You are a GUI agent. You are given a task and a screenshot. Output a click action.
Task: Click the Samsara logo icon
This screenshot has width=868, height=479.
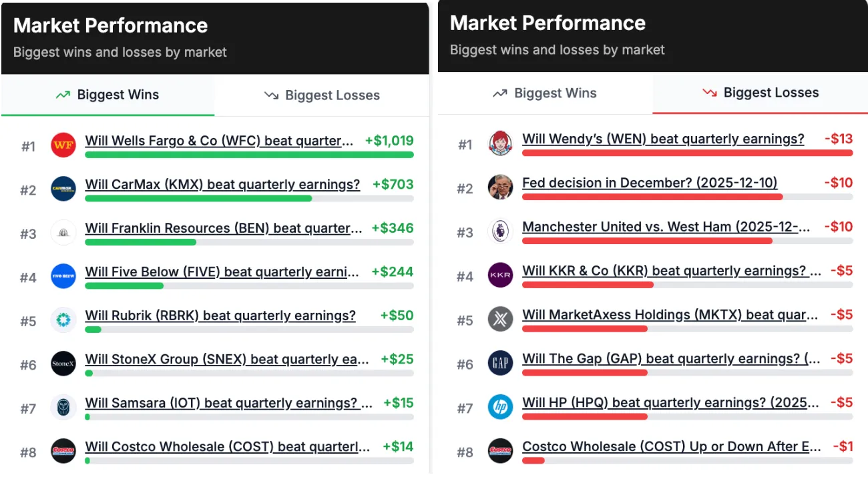(63, 407)
